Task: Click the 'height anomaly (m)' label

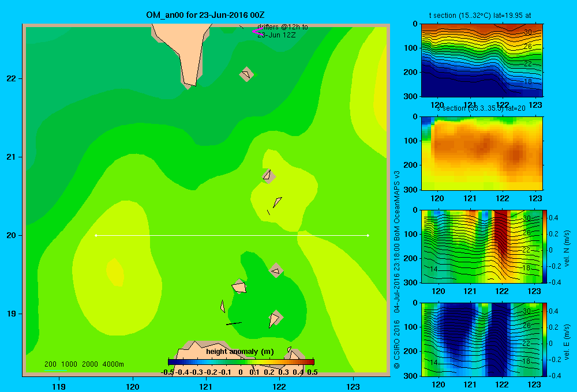Action: coord(240,352)
